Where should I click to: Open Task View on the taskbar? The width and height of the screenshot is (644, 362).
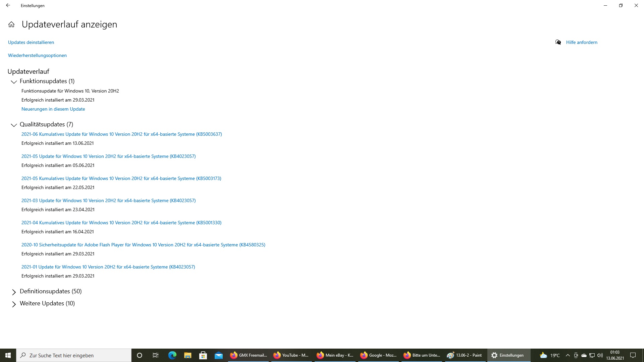pyautogui.click(x=155, y=355)
